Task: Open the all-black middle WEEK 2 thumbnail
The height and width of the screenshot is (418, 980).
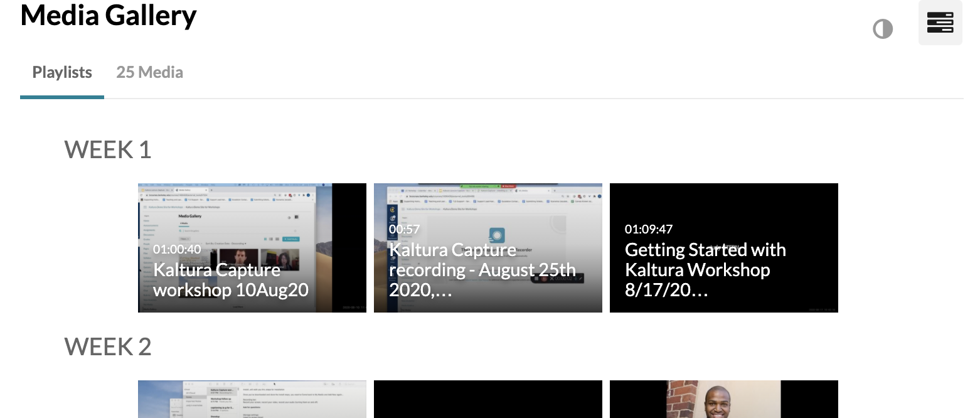Action: coord(488,399)
